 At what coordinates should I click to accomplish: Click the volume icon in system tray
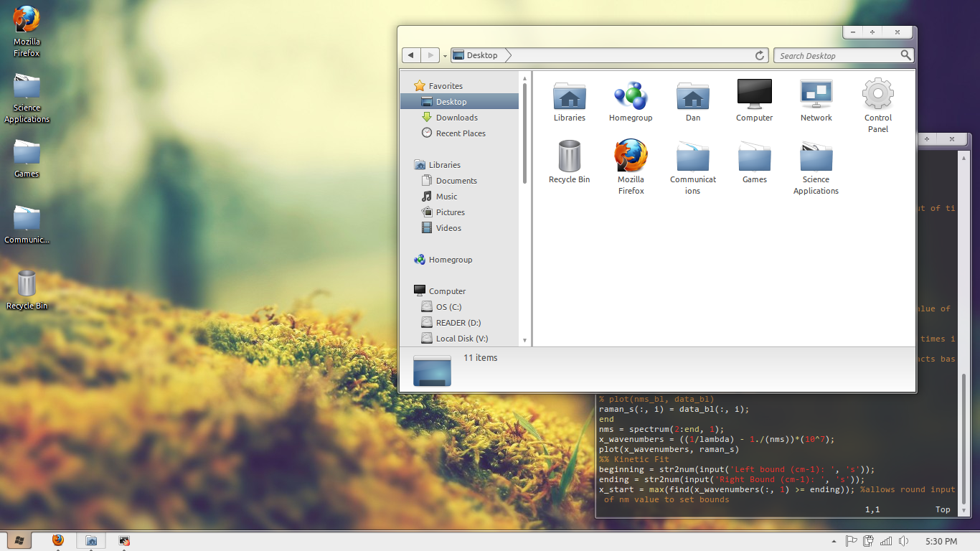pos(903,541)
